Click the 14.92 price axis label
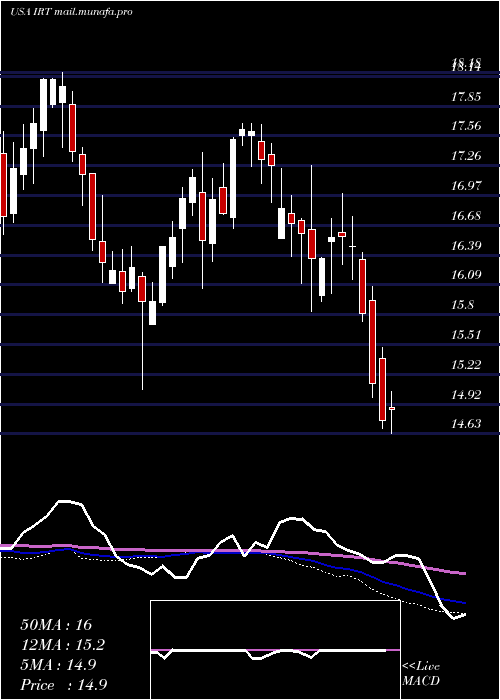Screen dimensions: 500x700 click(466, 395)
